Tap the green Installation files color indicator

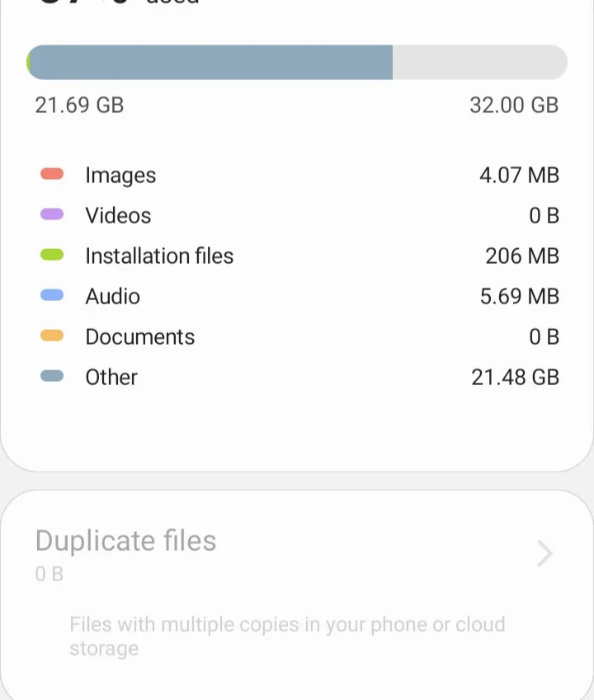(52, 256)
